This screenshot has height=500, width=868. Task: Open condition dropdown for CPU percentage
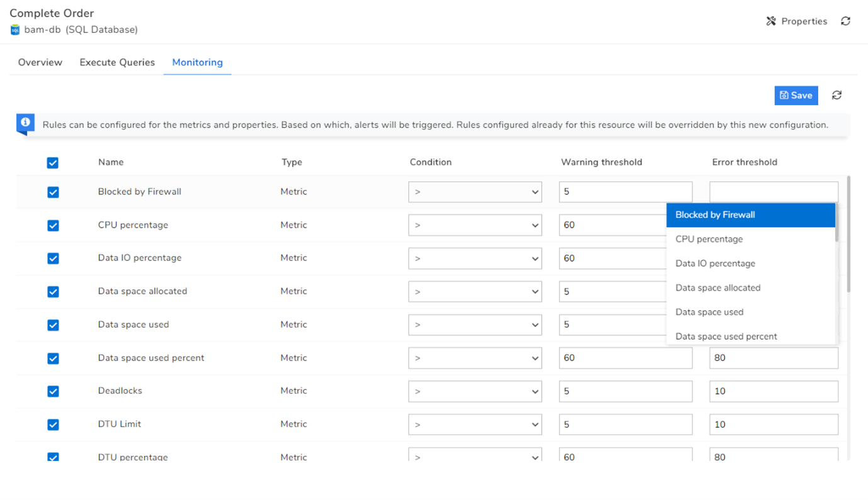475,225
